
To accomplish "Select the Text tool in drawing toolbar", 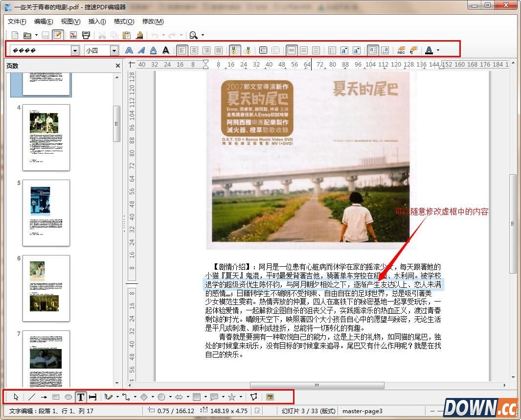I will [81, 397].
